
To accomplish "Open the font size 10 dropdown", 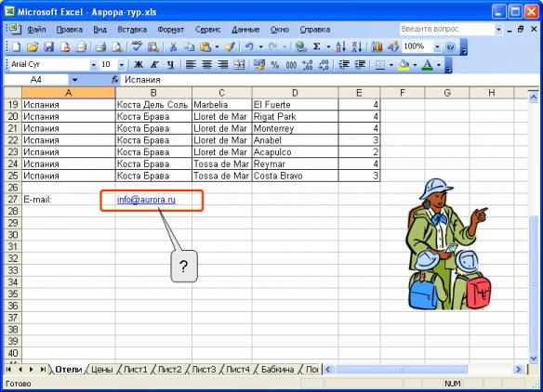I will 121,65.
